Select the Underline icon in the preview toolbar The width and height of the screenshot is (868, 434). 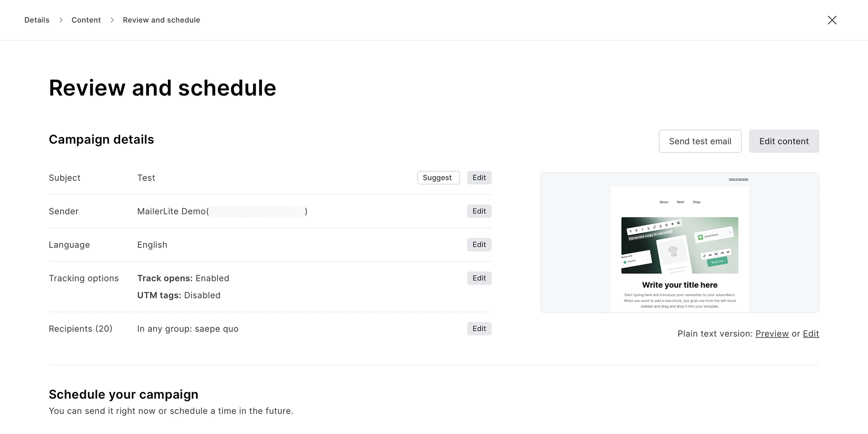tap(649, 228)
